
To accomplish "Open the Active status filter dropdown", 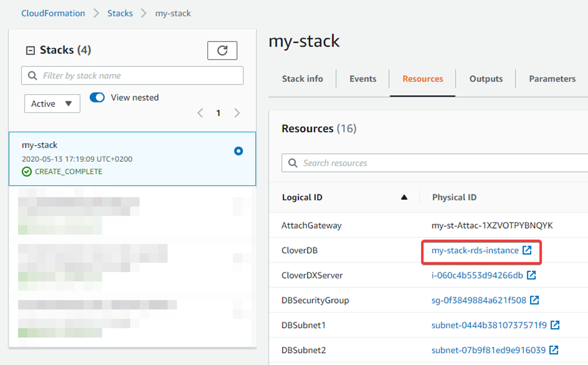I will (52, 103).
